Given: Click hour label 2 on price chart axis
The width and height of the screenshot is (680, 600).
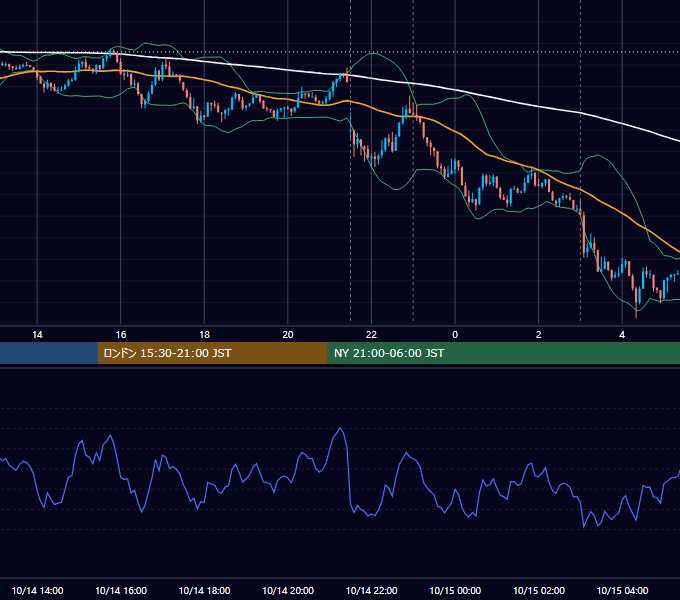Looking at the screenshot, I should coord(539,335).
